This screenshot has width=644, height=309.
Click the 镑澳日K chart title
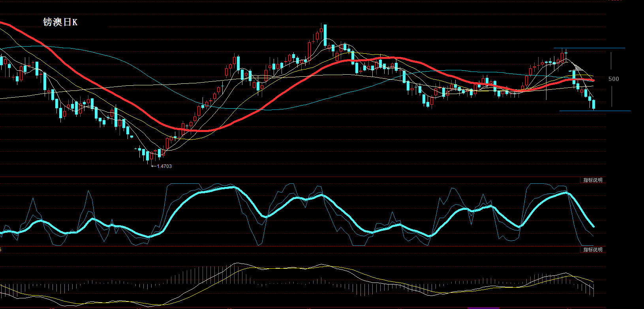coord(60,22)
